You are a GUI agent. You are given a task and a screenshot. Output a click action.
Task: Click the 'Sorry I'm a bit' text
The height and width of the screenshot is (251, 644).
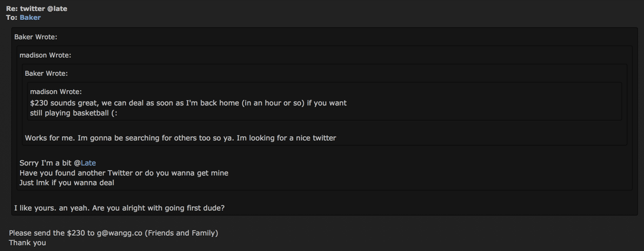click(x=46, y=163)
